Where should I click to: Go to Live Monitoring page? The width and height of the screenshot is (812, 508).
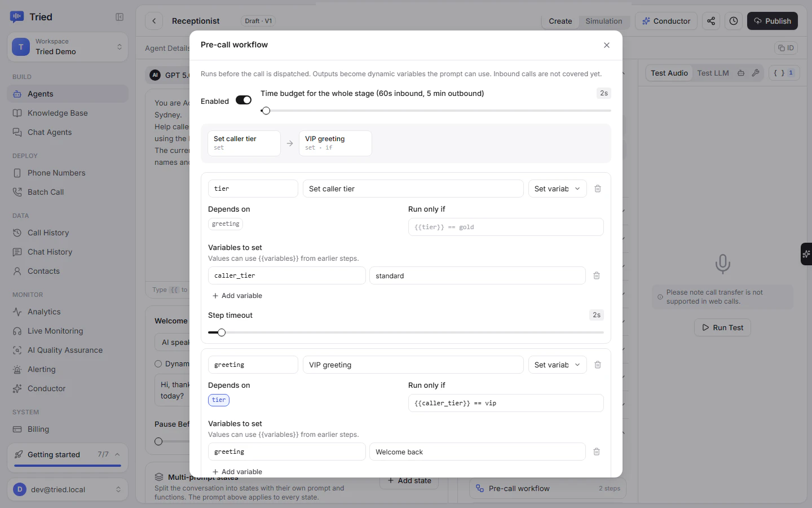point(68,331)
